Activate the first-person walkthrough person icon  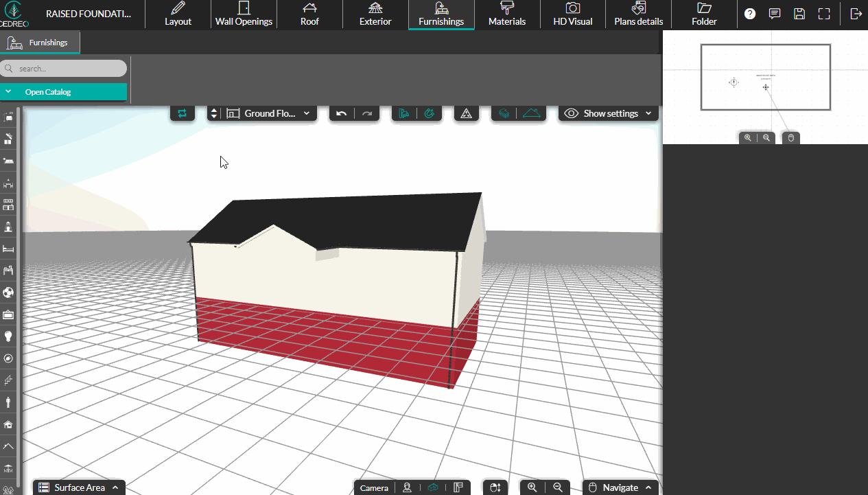(408, 487)
